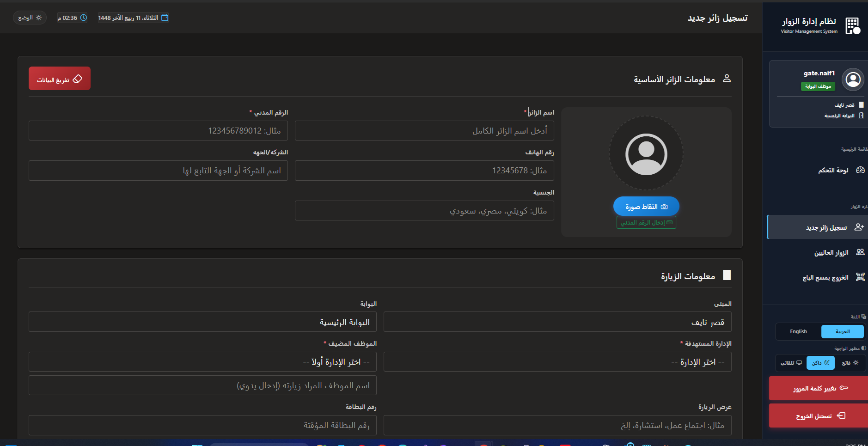Click the person icon beside 'معلومات الزائر الأساسية'

[727, 79]
